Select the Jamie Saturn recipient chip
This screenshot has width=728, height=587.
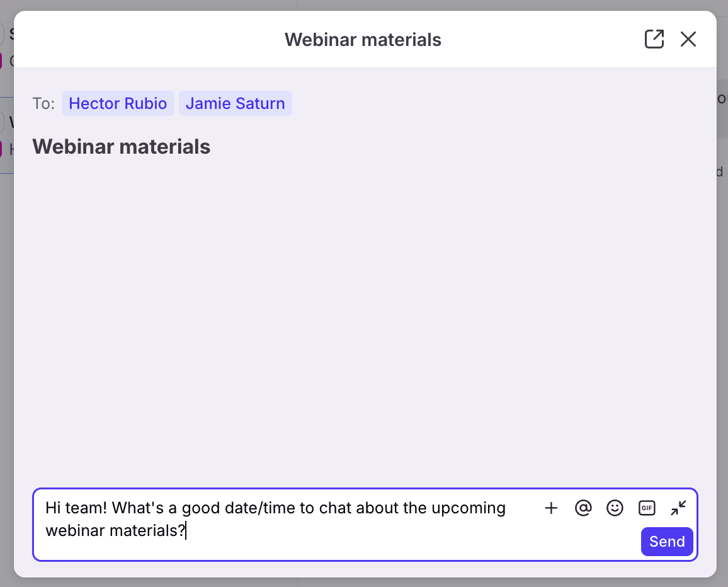pyautogui.click(x=235, y=103)
